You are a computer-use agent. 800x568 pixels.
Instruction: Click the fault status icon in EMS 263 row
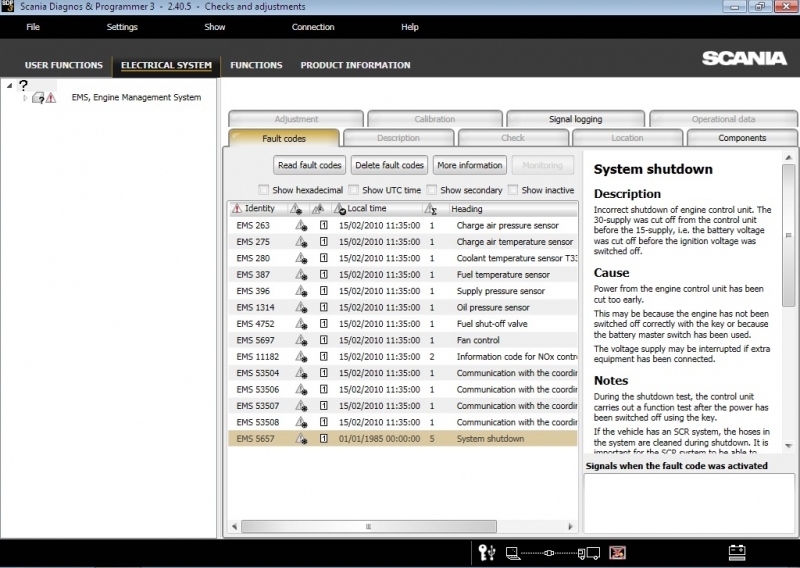click(x=301, y=226)
